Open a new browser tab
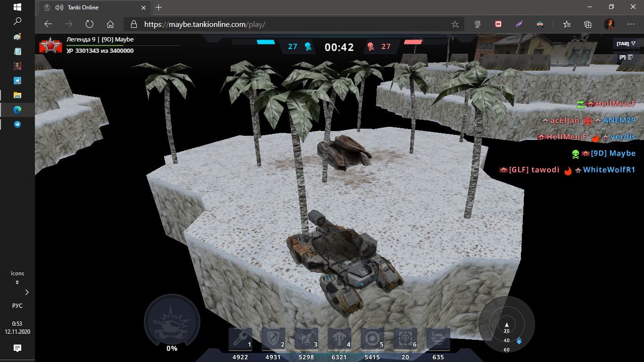Screen dimensions: 644x362 pyautogui.click(x=158, y=8)
